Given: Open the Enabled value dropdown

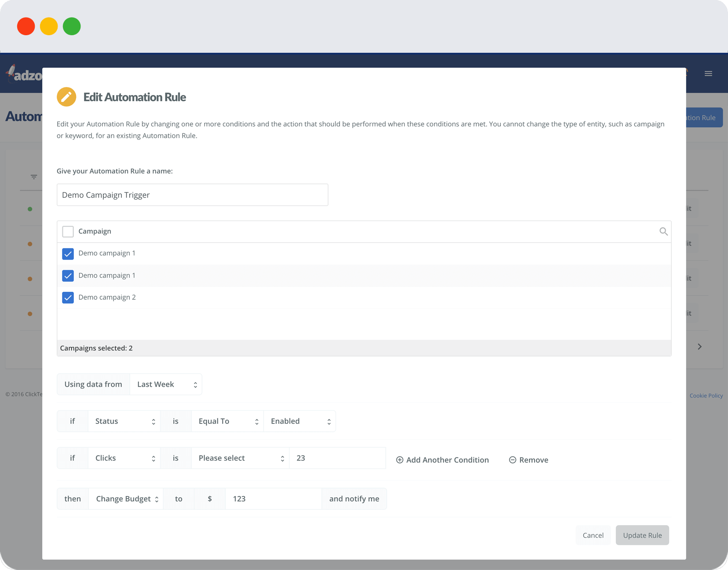Looking at the screenshot, I should pos(300,421).
